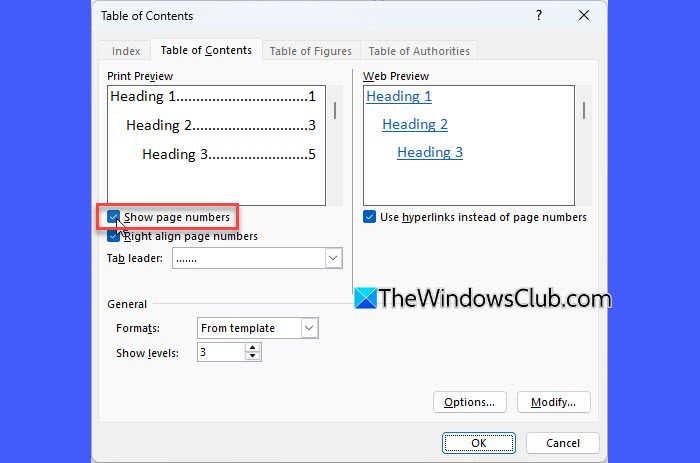Click the Options... button

(x=469, y=402)
